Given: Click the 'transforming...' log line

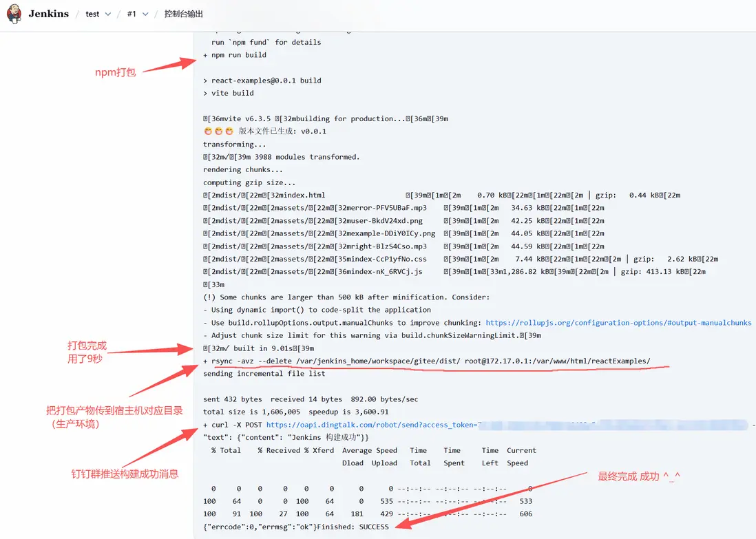Looking at the screenshot, I should click(234, 144).
